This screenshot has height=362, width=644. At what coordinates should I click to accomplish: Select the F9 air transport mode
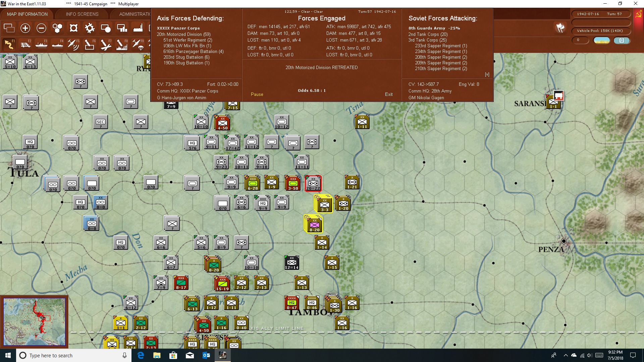pyautogui.click(x=138, y=44)
